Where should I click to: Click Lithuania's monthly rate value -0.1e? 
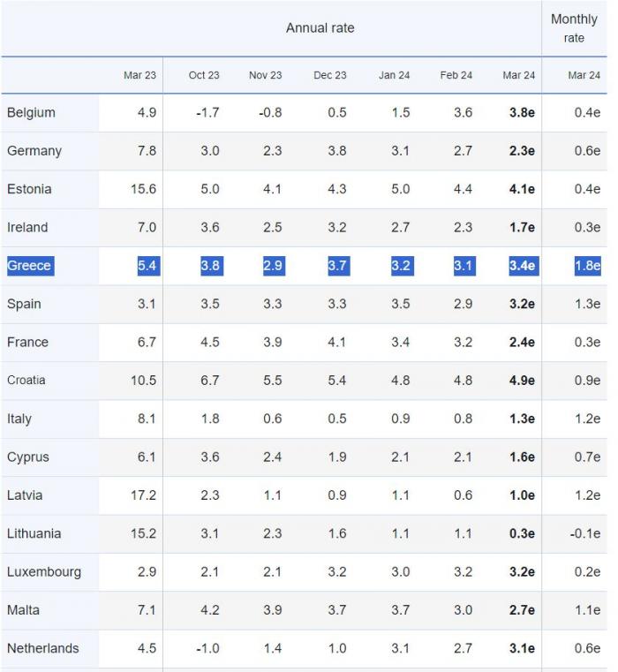pyautogui.click(x=584, y=533)
